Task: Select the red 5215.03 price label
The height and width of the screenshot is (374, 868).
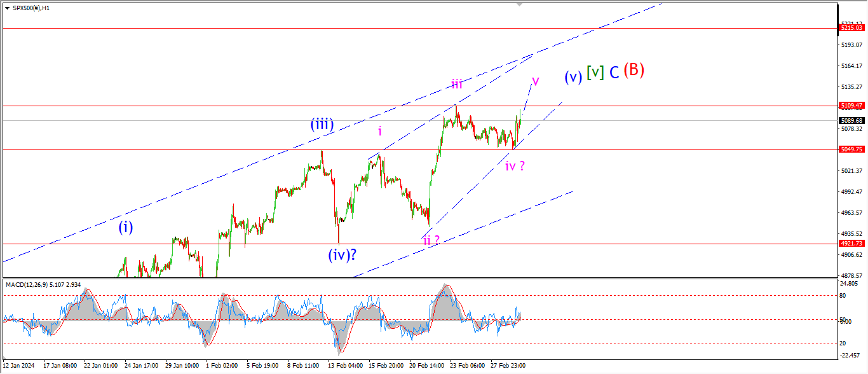Action: coord(850,28)
